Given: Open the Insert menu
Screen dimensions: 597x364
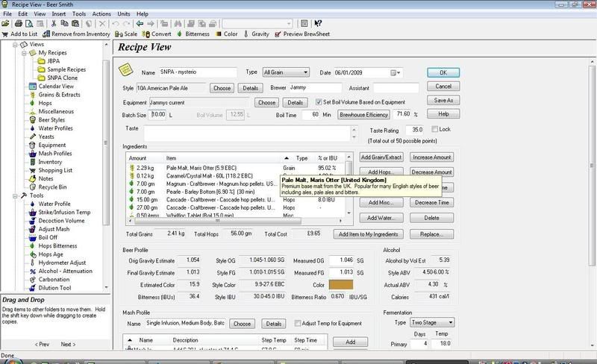Looking at the screenshot, I should click(x=59, y=13).
